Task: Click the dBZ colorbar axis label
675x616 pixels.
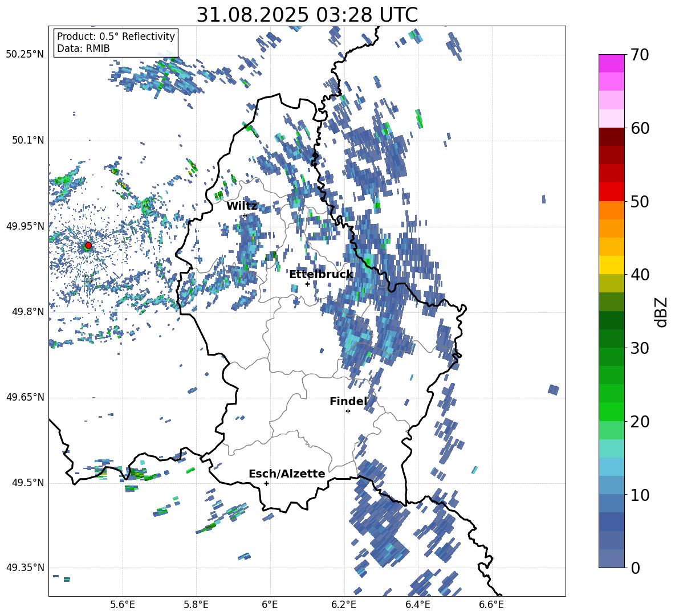Action: [x=662, y=312]
